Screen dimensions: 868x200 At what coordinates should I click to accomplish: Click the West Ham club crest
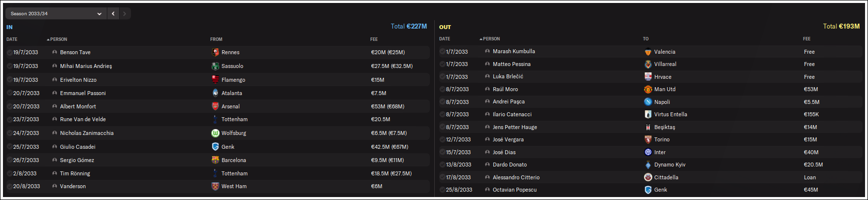(x=215, y=186)
